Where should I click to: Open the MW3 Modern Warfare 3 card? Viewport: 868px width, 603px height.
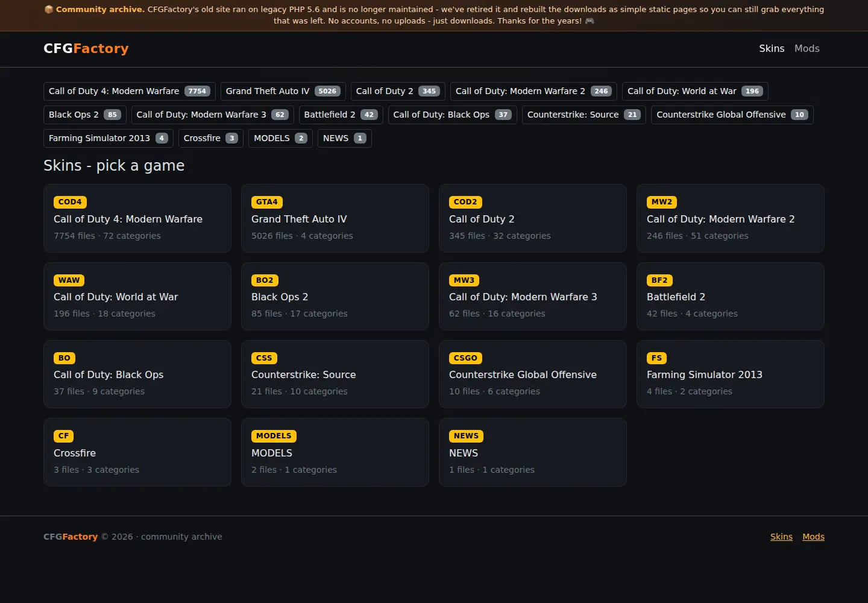(x=533, y=296)
